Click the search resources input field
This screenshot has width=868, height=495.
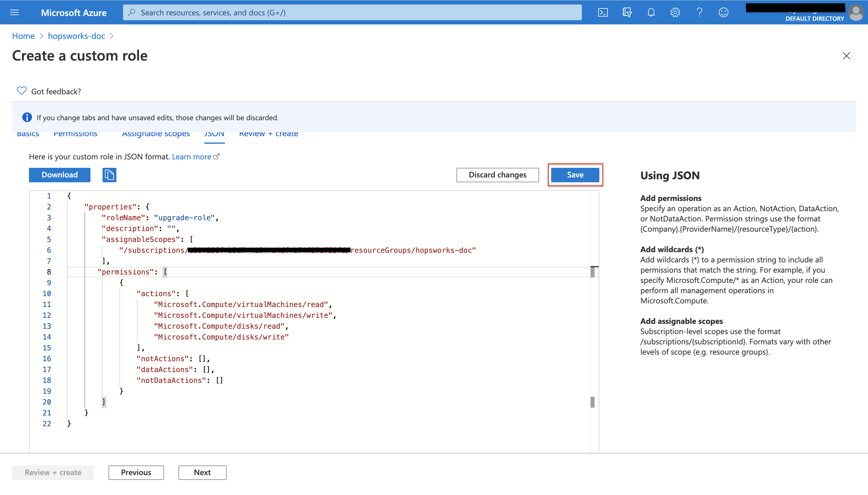[x=352, y=13]
